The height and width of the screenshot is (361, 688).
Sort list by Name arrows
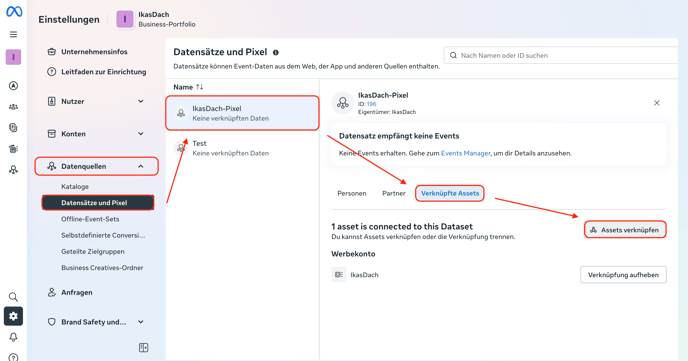coord(200,87)
